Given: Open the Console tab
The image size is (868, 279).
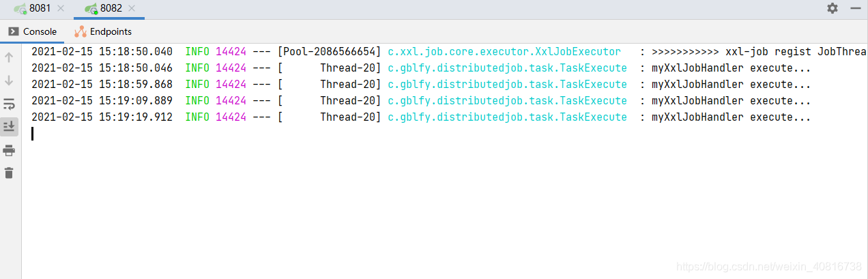Looking at the screenshot, I should 32,31.
